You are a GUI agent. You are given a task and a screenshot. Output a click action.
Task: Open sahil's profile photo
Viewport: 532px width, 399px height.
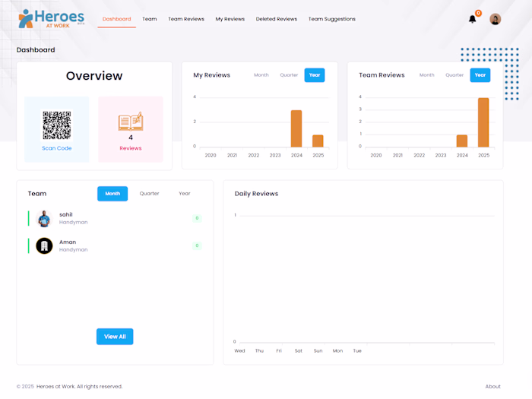tap(44, 219)
